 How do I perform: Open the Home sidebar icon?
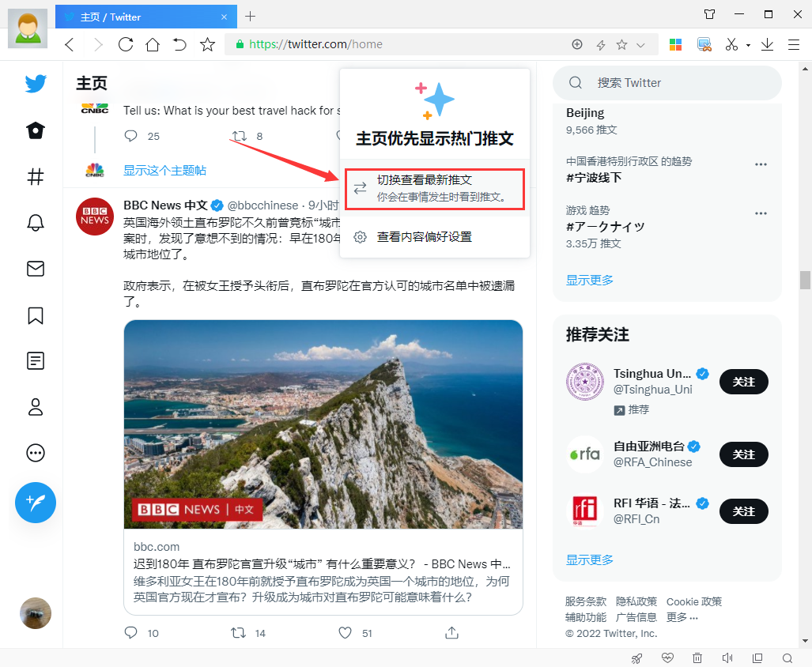coord(36,130)
